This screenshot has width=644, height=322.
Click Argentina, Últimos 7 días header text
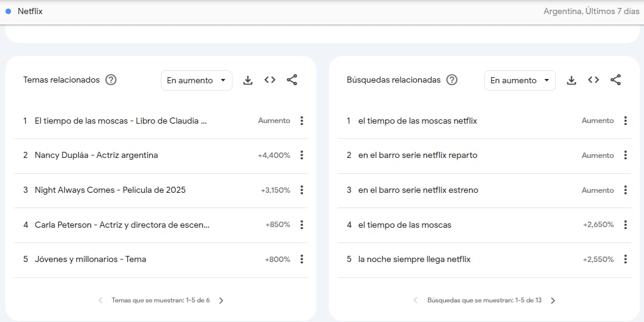pos(591,12)
